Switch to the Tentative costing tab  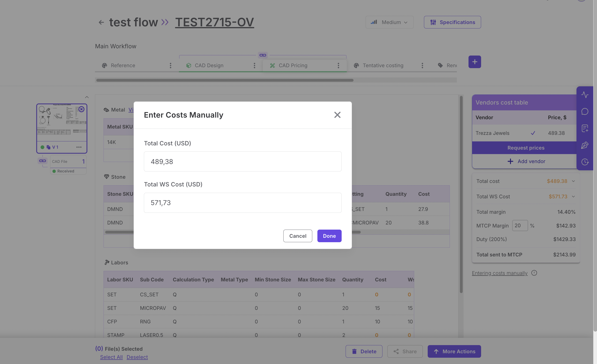383,65
